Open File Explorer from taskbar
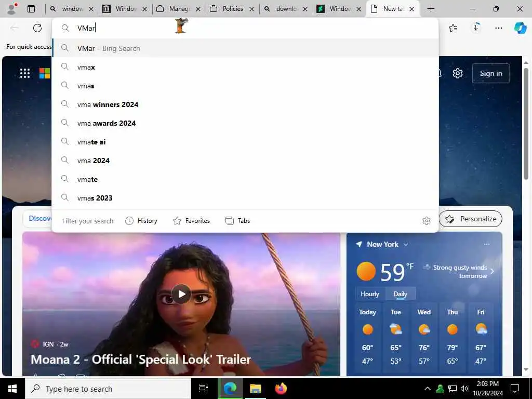The height and width of the screenshot is (399, 532). point(255,389)
